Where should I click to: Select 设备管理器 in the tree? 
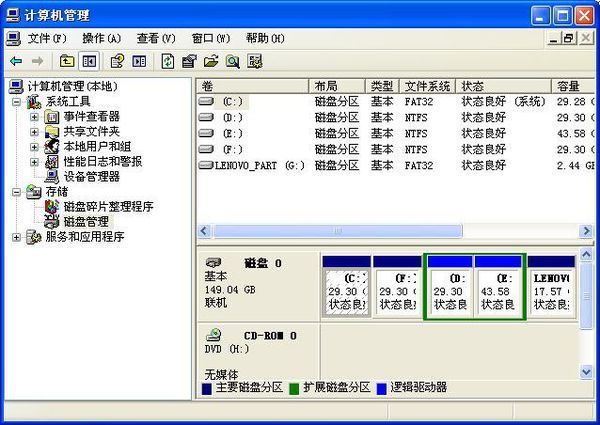pos(91,177)
